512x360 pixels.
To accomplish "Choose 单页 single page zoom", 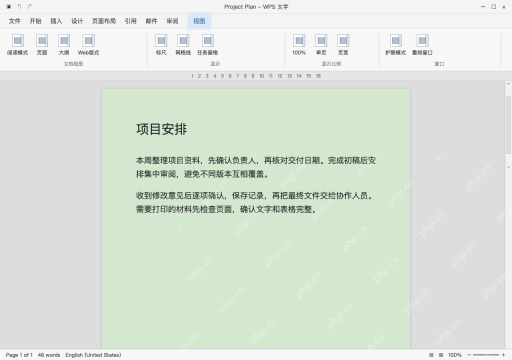I will point(321,45).
